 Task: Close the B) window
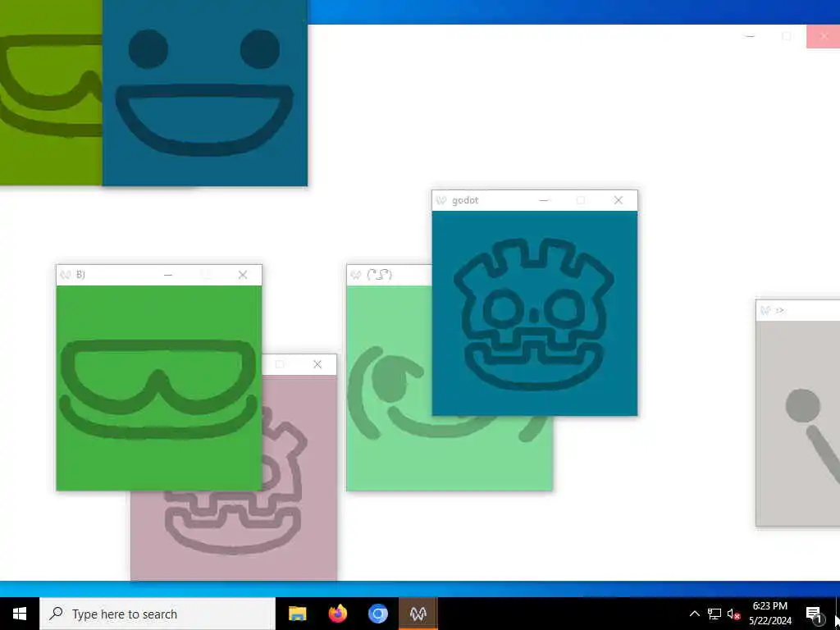tap(243, 274)
